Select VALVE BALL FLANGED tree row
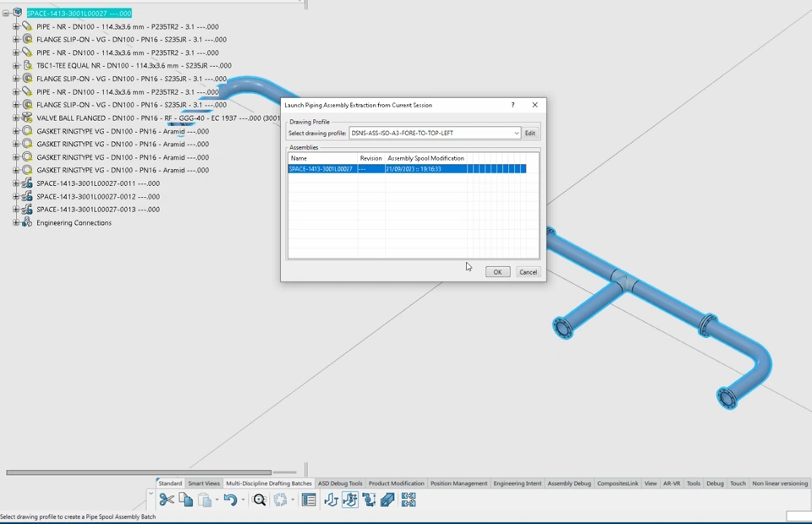Image resolution: width=812 pixels, height=524 pixels. tap(157, 118)
